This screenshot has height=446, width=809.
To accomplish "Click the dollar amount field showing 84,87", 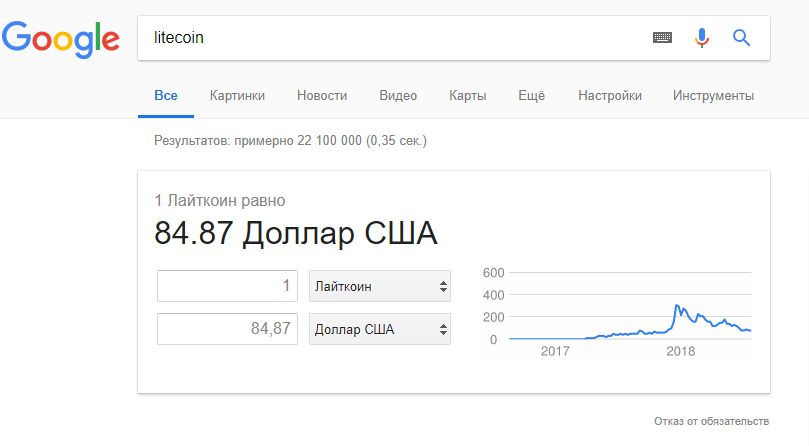I will pyautogui.click(x=228, y=329).
